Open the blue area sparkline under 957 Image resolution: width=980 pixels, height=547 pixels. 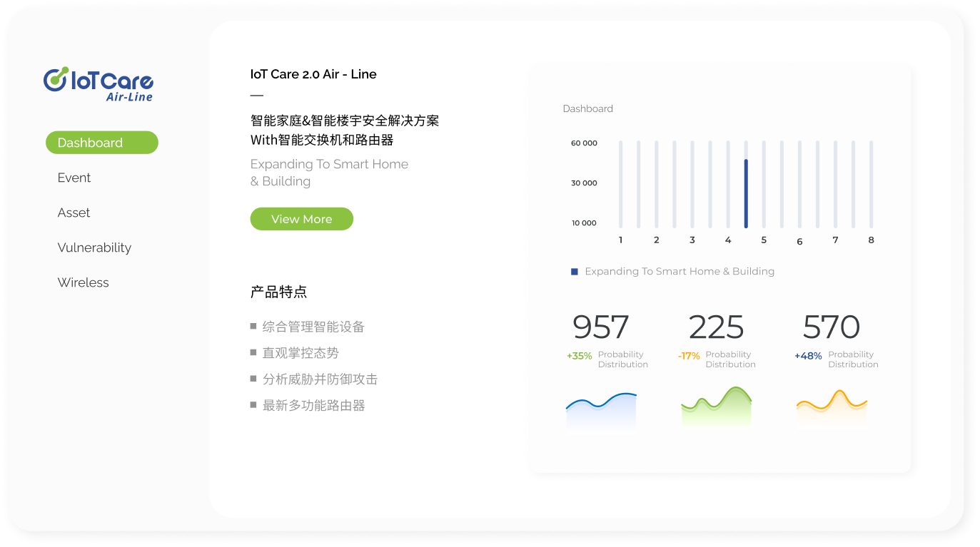click(x=601, y=410)
